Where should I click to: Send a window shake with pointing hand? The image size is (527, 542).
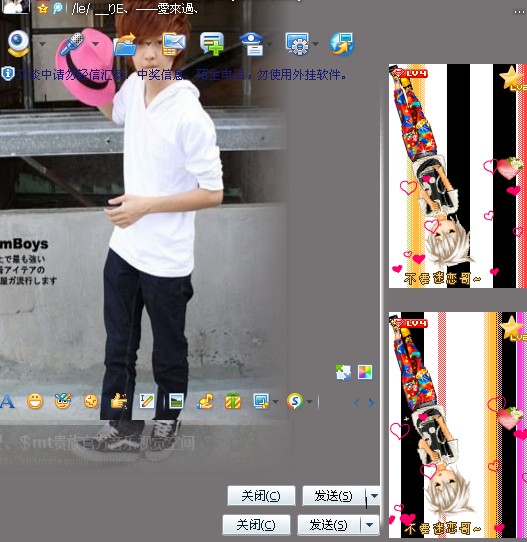click(119, 401)
